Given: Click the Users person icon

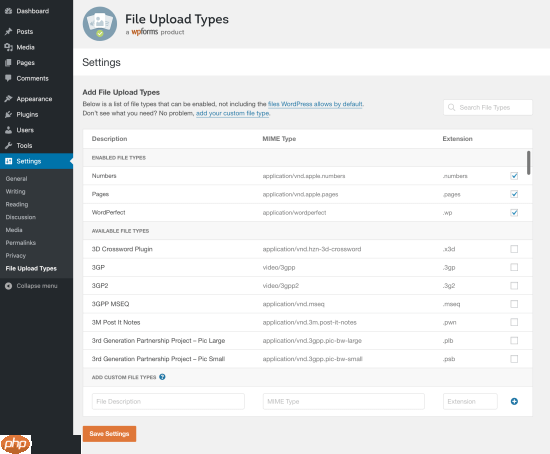Looking at the screenshot, I should (x=8, y=130).
